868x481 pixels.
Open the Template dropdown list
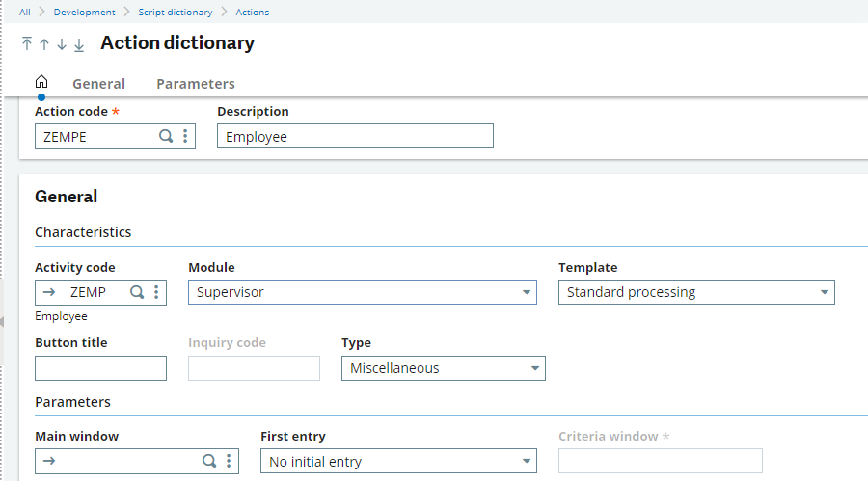pyautogui.click(x=696, y=292)
